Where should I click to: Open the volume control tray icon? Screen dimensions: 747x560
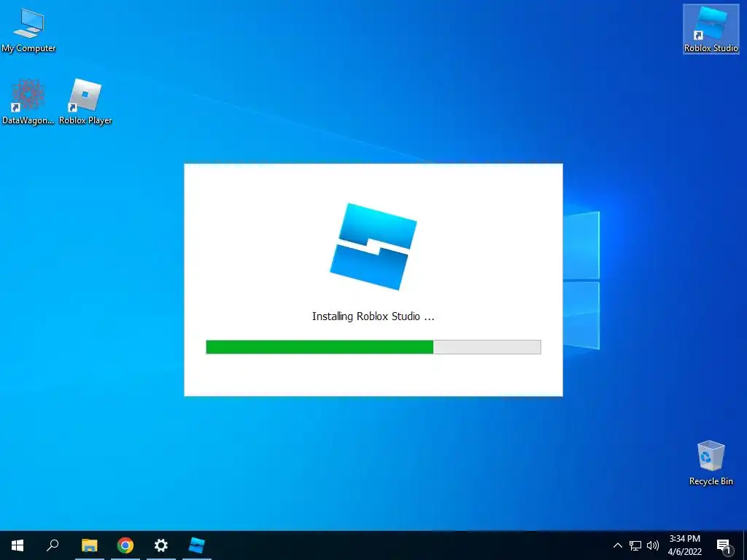coord(653,545)
